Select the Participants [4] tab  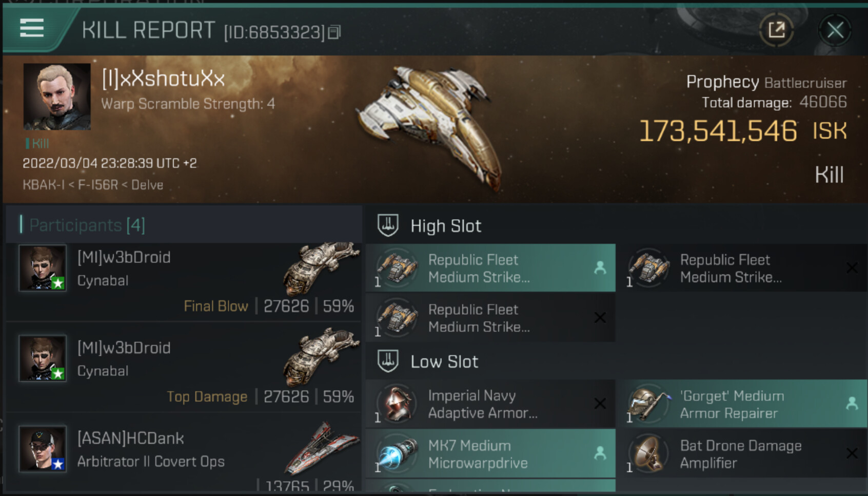click(x=87, y=225)
